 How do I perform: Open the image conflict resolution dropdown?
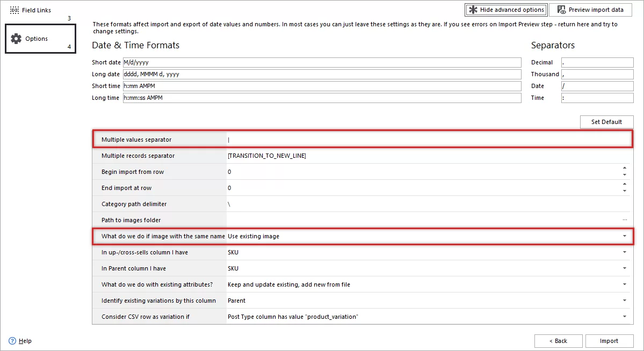tap(624, 236)
